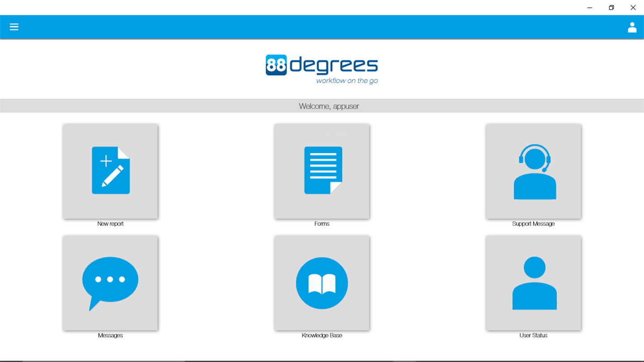
Task: Click the "Knowledge Base" caption text
Action: (x=322, y=336)
